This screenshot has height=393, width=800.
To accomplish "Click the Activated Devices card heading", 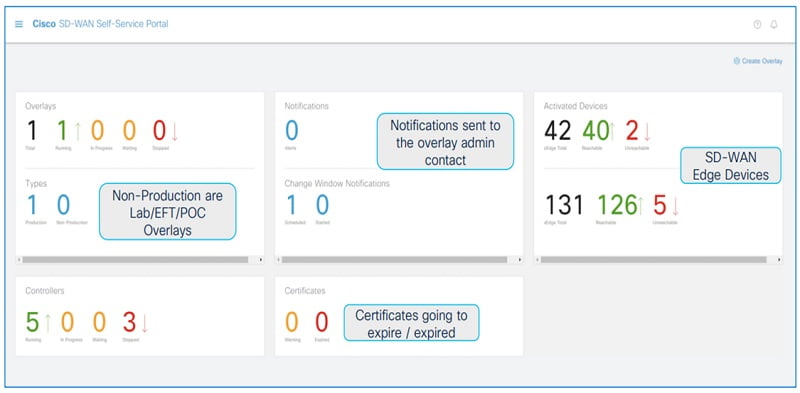I will 576,106.
